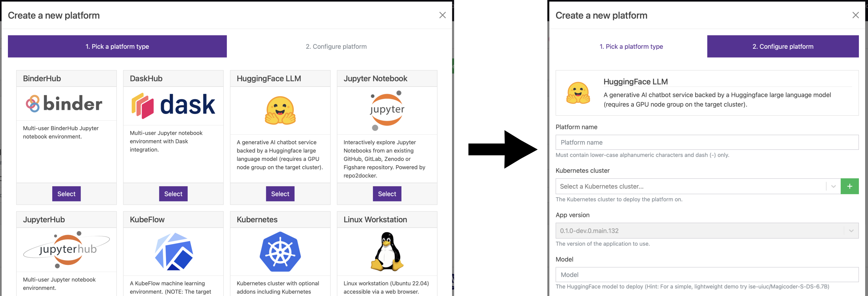Click the KubeFlow logo
The image size is (868, 296).
point(173,251)
